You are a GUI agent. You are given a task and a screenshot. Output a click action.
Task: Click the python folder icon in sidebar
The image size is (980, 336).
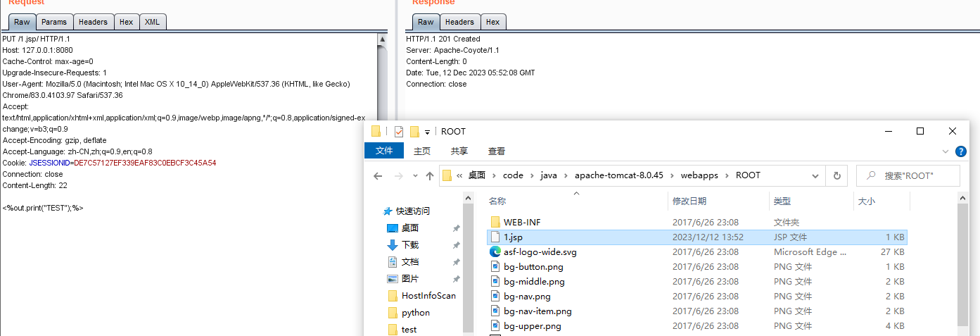coord(393,313)
